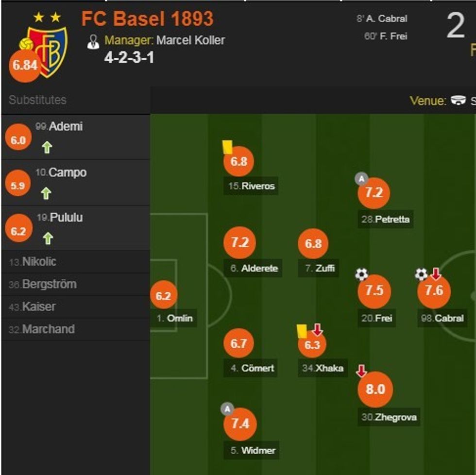Click the goal ball icon beside Cabral

(x=421, y=274)
